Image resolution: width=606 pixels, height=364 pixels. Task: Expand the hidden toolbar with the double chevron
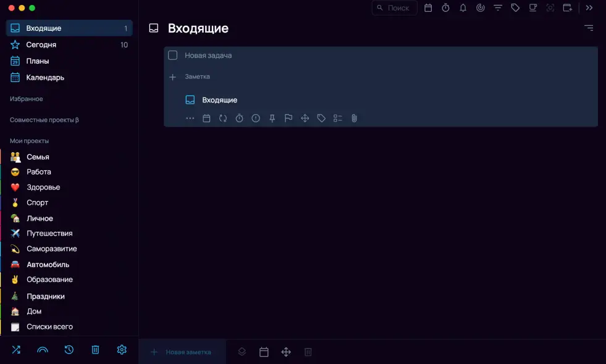tap(589, 8)
